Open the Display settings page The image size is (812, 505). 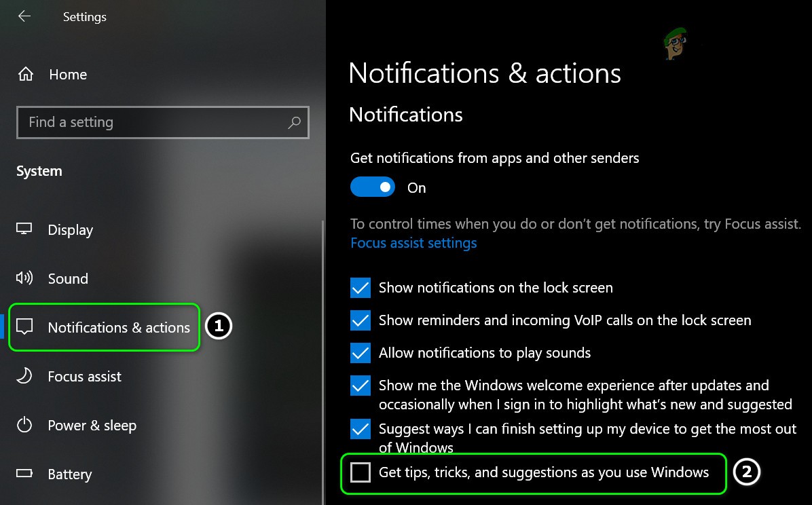(x=70, y=229)
